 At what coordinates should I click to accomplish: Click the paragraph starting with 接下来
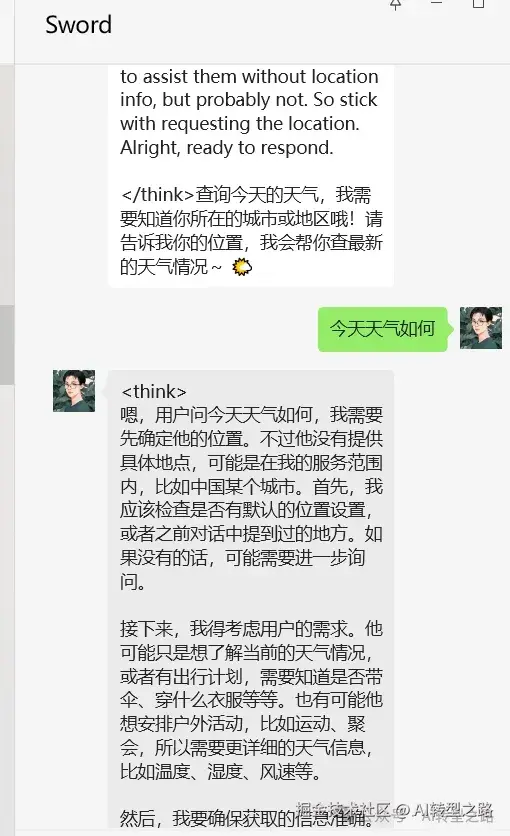coord(252,700)
